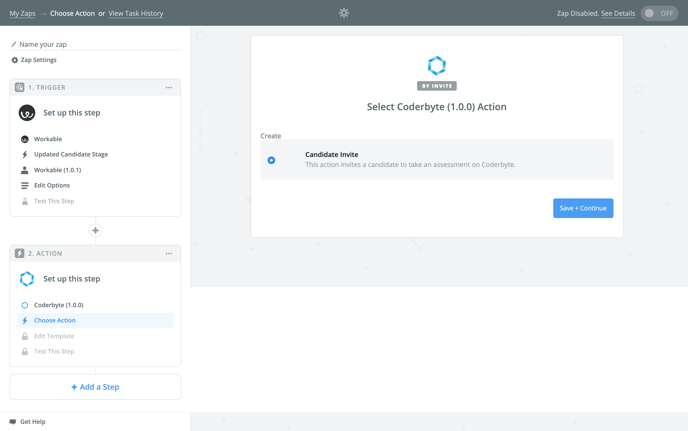Click the small Workable icon in the trigger list
Image resolution: width=688 pixels, height=431 pixels.
pos(25,139)
